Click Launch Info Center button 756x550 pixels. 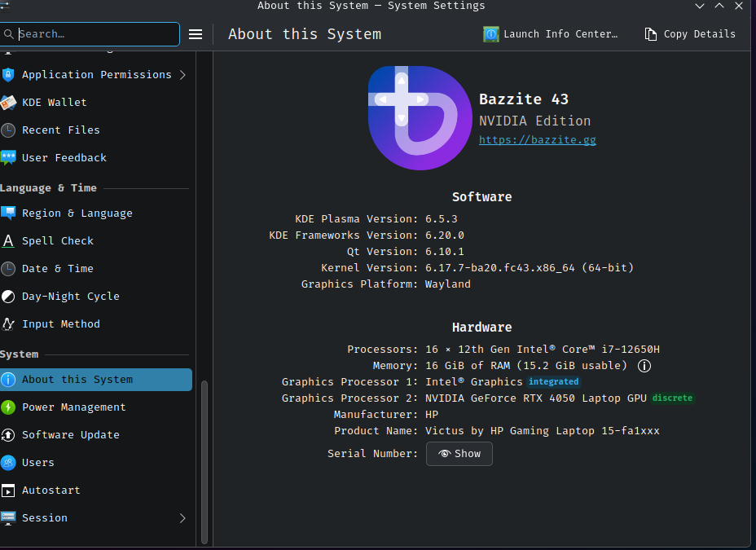click(x=551, y=34)
